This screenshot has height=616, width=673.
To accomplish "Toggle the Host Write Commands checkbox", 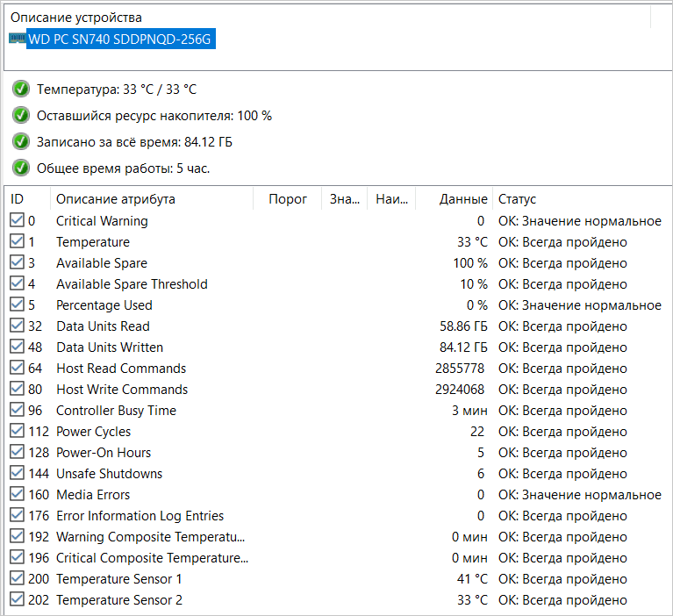I will tap(17, 389).
